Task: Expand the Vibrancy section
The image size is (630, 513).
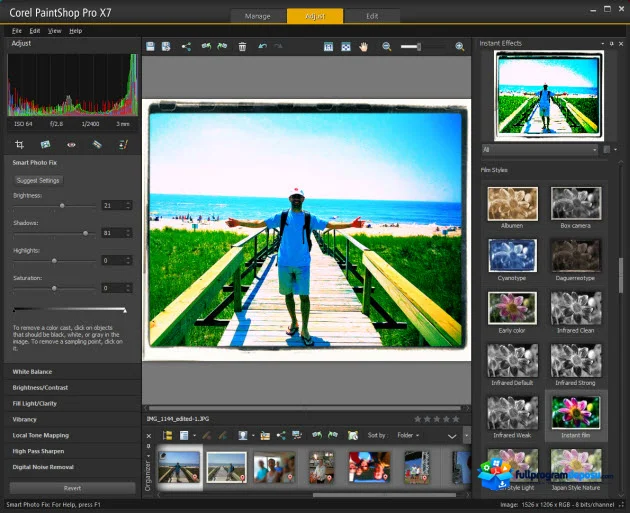Action: (x=73, y=419)
